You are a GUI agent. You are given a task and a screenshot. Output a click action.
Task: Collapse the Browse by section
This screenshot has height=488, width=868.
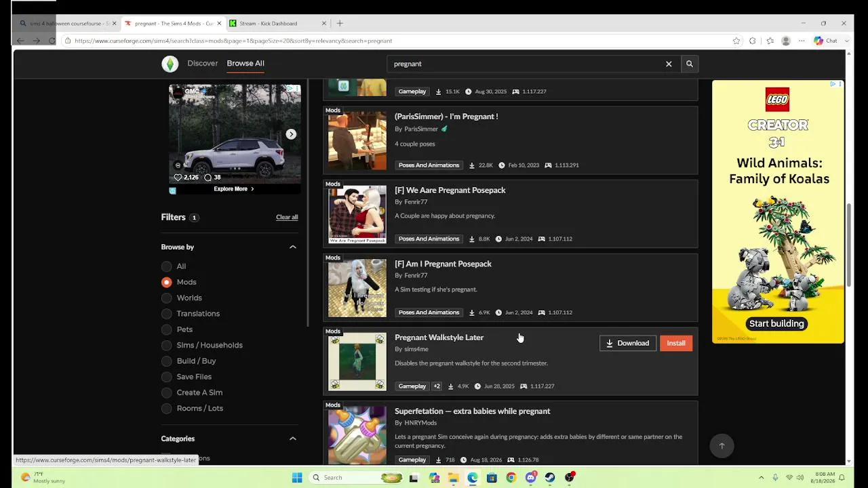click(x=293, y=247)
